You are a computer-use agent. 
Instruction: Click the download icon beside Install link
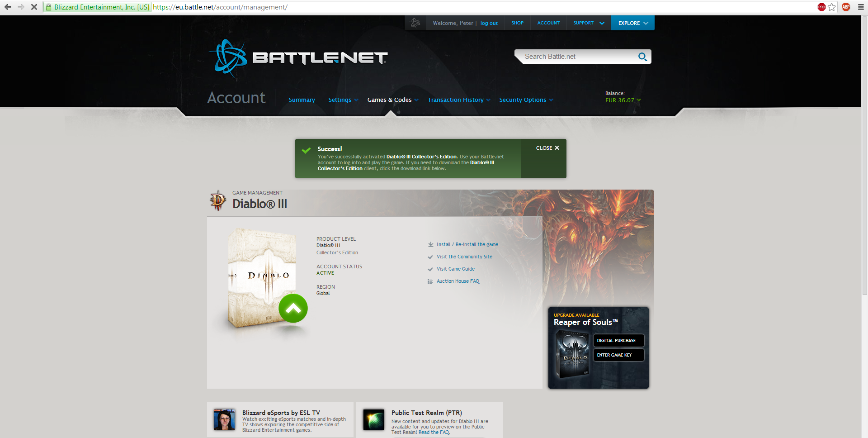tap(430, 244)
